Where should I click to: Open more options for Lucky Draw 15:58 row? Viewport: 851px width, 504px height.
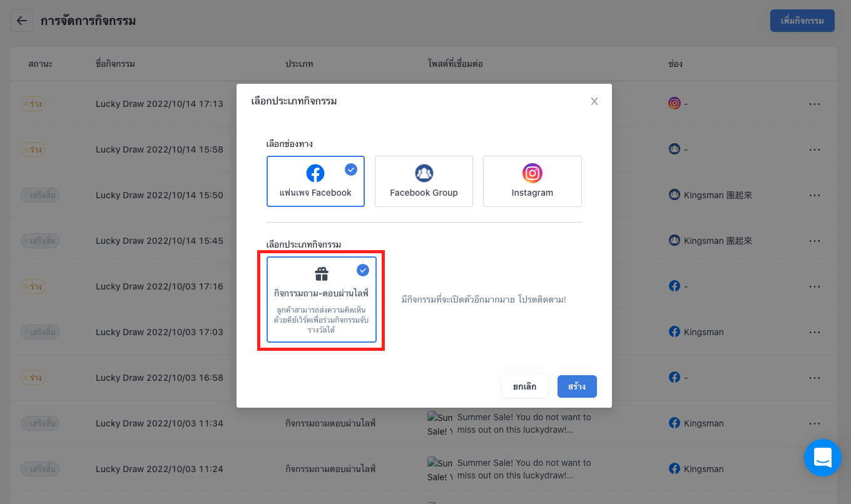point(814,149)
